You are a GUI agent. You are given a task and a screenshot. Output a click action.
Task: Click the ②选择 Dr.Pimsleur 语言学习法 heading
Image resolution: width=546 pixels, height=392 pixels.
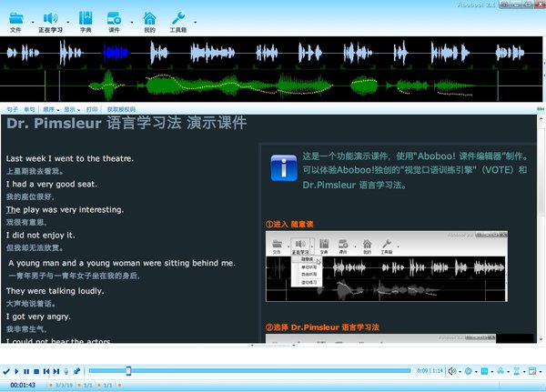coord(322,327)
